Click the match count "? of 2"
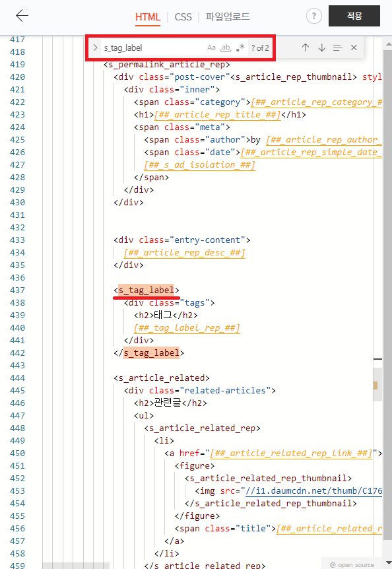Viewport: 392px width, 569px height. coord(260,48)
